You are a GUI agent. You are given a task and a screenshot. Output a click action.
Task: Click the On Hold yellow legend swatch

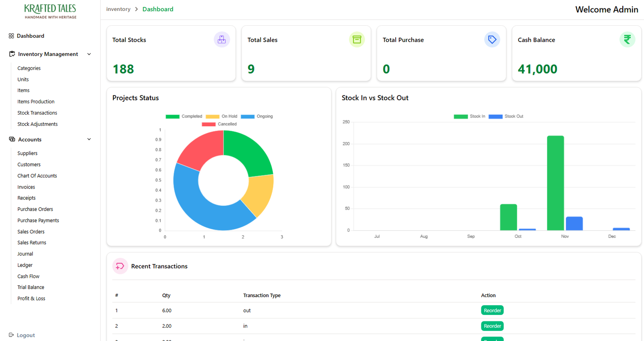click(213, 117)
